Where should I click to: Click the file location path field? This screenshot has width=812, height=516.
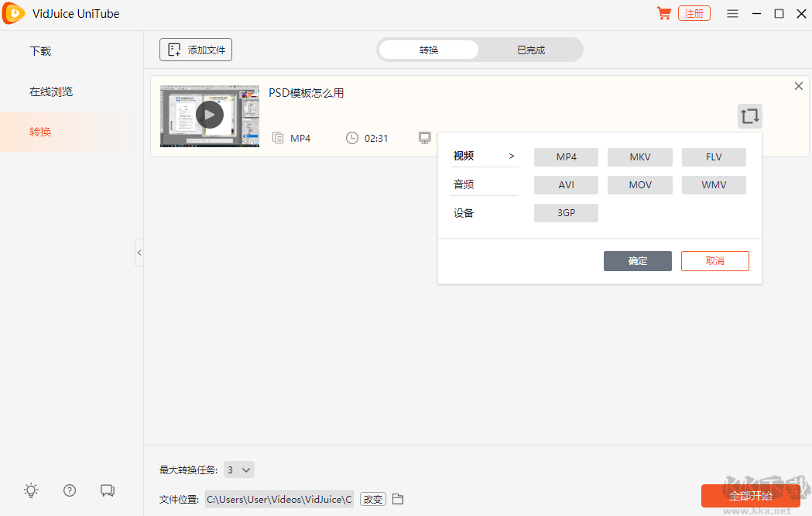[279, 499]
